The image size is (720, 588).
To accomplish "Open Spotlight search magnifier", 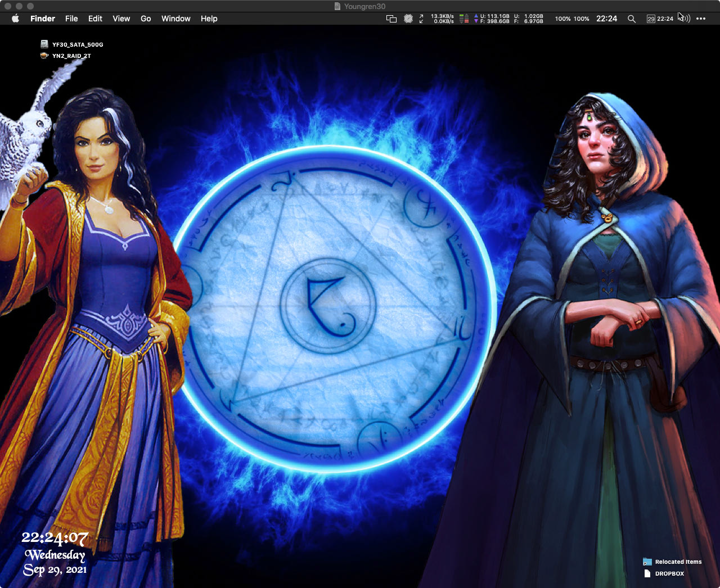I will tap(632, 19).
